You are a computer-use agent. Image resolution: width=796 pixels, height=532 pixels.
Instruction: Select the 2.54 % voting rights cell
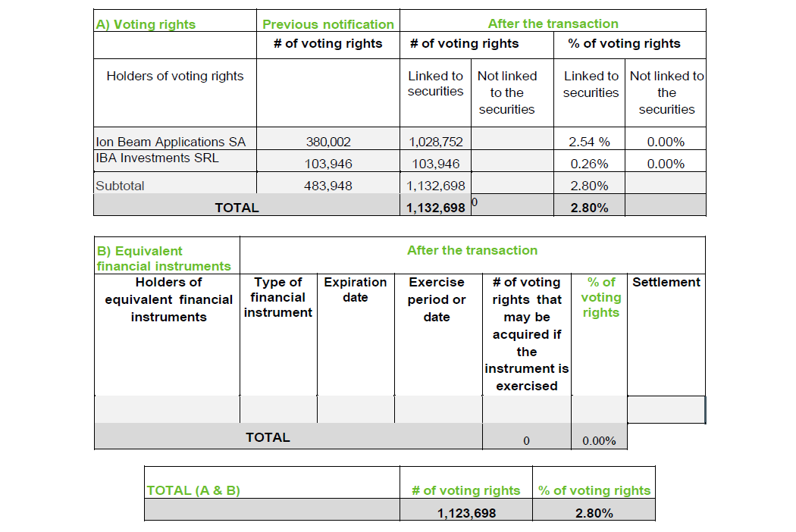(589, 142)
